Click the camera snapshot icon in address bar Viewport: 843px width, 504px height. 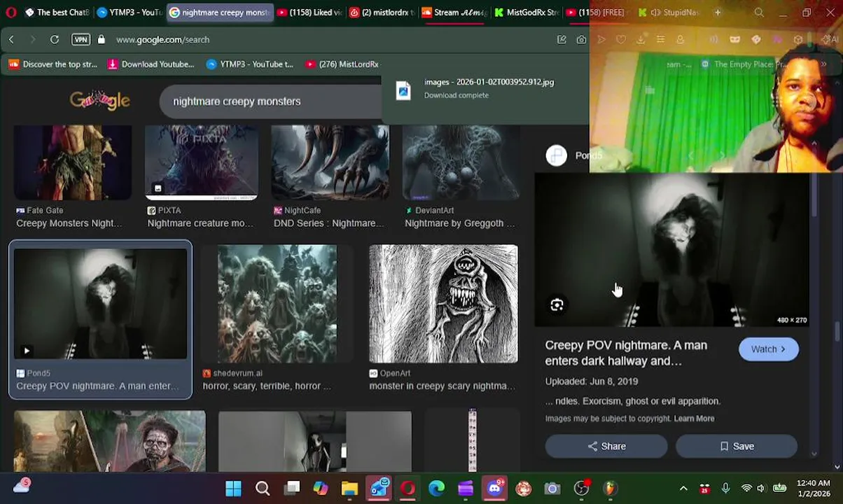coord(581,40)
